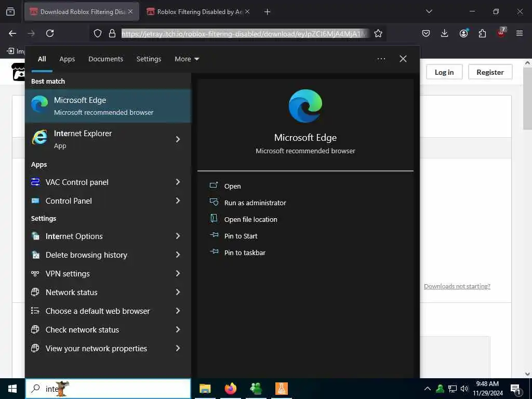Open Internet Explorer app result
The height and width of the screenshot is (399, 532).
100,139
